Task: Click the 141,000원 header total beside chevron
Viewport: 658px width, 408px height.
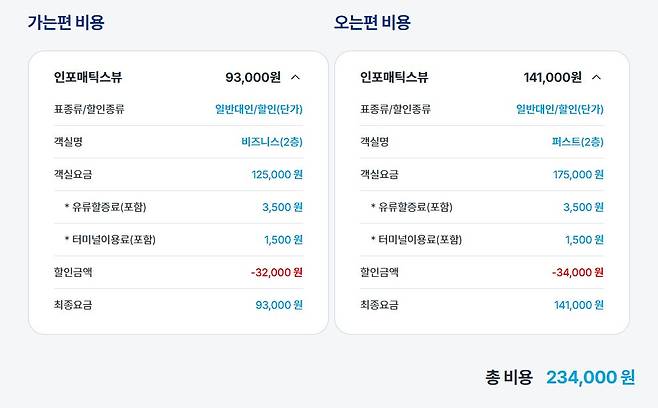Action: click(x=552, y=77)
